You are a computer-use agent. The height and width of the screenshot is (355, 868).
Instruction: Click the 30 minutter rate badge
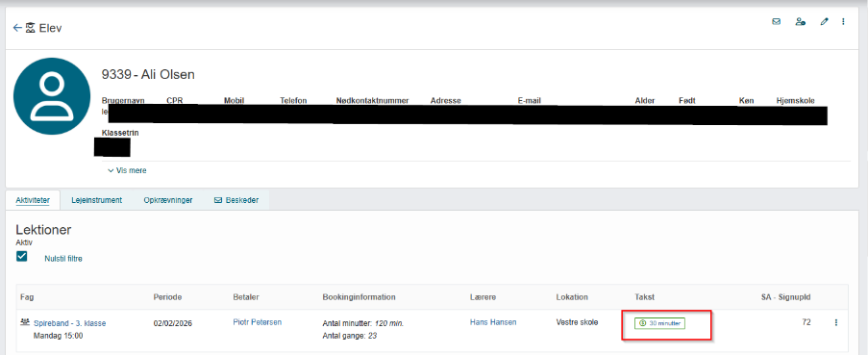point(659,323)
